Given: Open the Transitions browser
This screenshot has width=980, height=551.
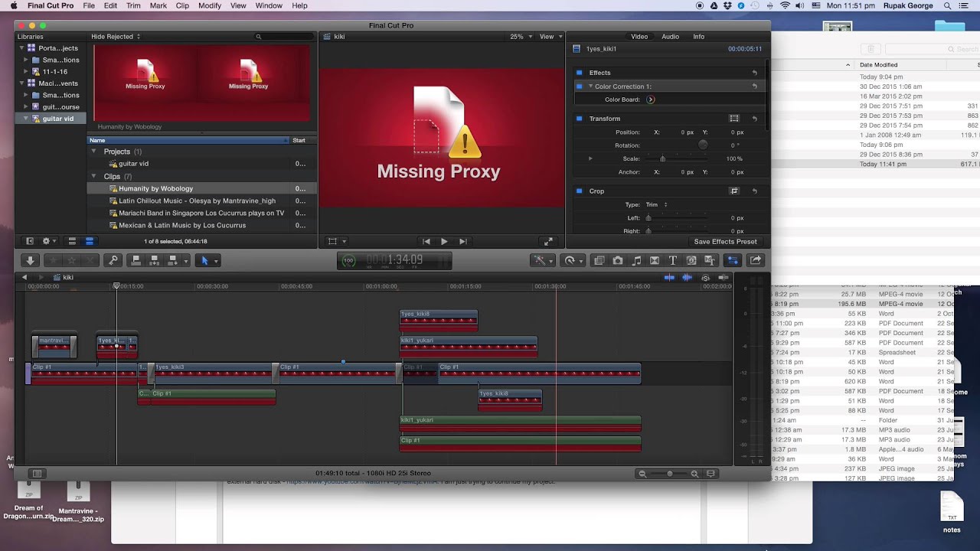Looking at the screenshot, I should click(x=655, y=260).
